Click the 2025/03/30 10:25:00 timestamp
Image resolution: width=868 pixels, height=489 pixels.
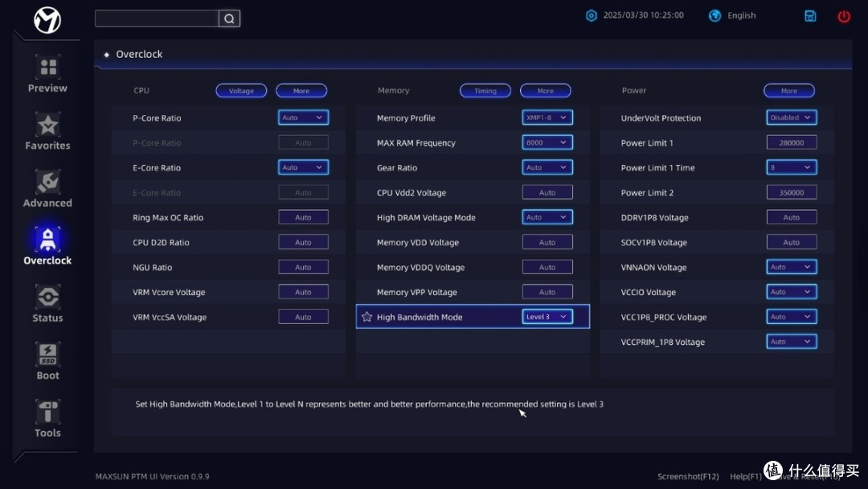643,15
